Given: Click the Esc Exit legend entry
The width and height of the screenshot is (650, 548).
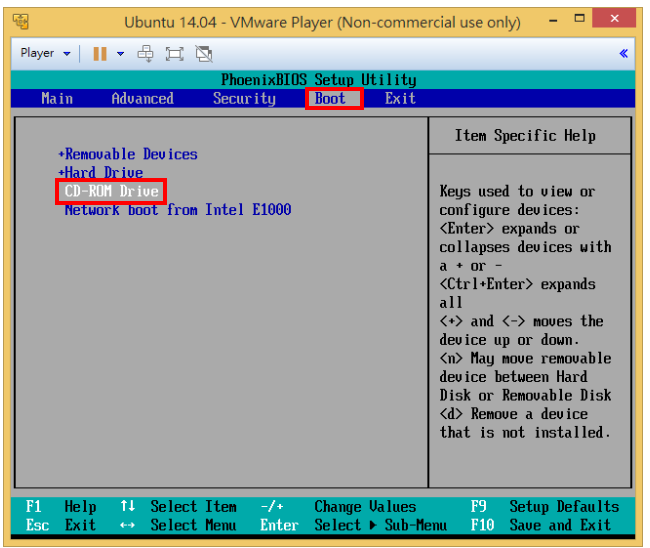Looking at the screenshot, I should coord(61,525).
